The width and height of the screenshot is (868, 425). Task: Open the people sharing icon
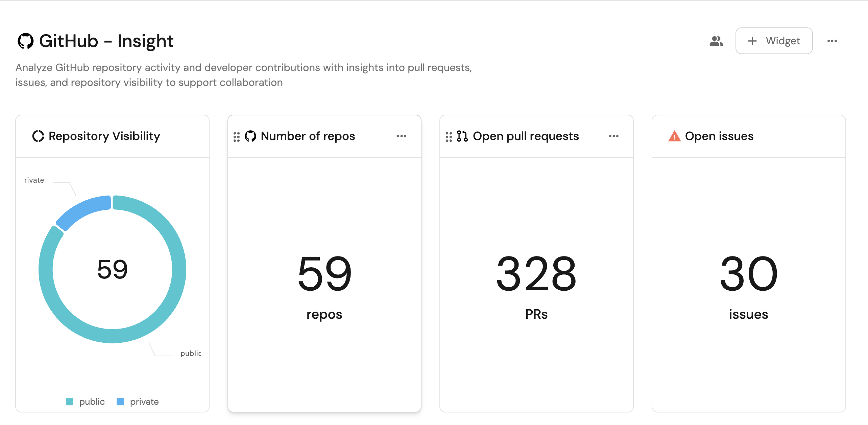pyautogui.click(x=716, y=41)
